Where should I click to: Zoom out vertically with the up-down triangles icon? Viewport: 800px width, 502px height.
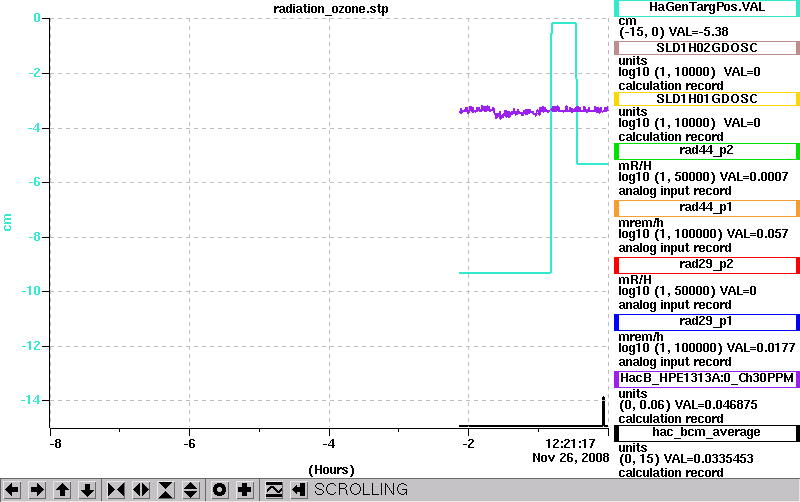[191, 490]
